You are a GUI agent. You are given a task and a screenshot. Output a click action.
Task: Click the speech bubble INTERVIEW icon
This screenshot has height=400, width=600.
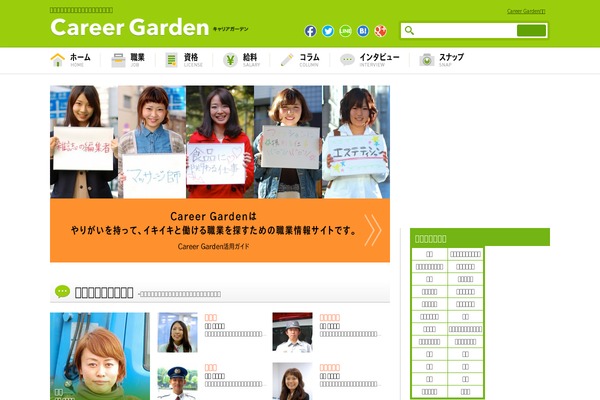(x=347, y=60)
